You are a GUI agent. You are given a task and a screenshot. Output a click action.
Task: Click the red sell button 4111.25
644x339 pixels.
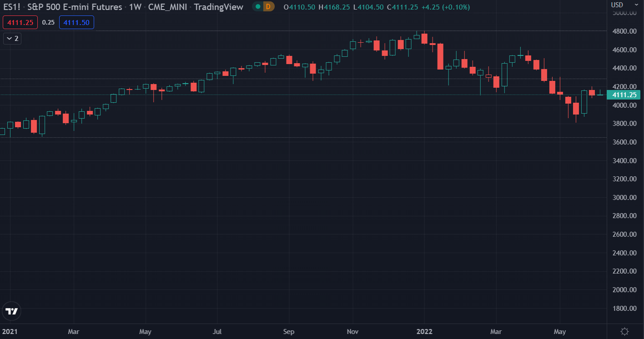pyautogui.click(x=20, y=22)
